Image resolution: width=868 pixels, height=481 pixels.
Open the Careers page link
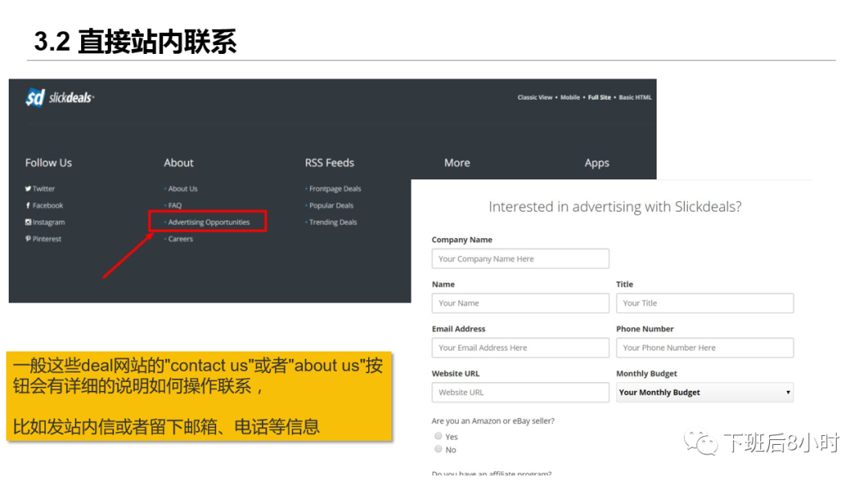[182, 238]
